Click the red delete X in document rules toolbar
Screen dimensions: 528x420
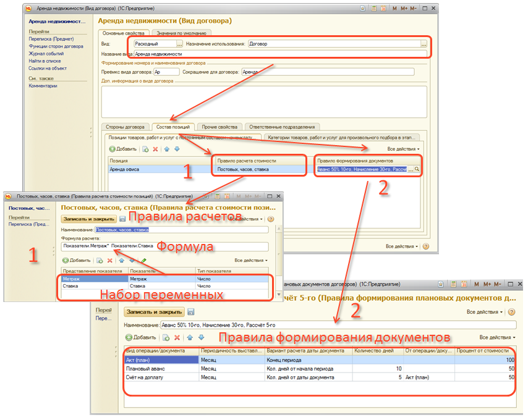click(x=177, y=338)
